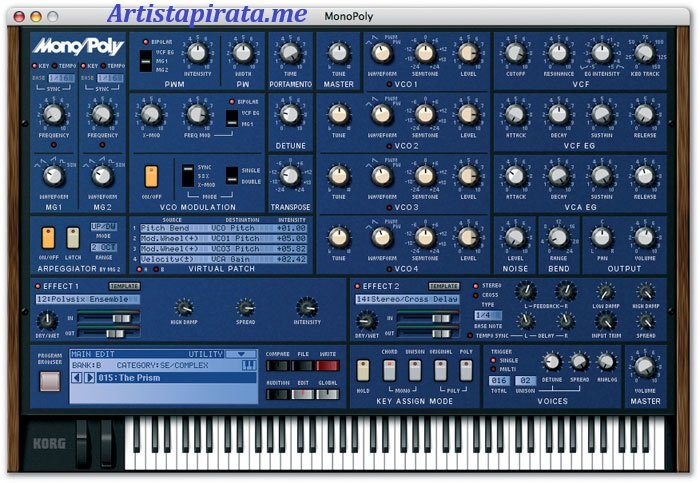Image resolution: width=700 pixels, height=483 pixels.
Task: Go to the next program with right arrow
Action: (89, 378)
